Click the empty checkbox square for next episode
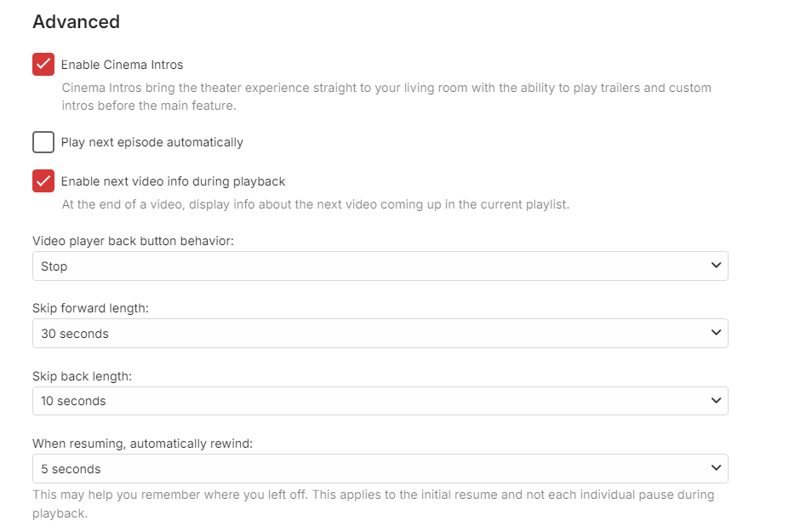Image resolution: width=789 pixels, height=532 pixels. point(43,142)
